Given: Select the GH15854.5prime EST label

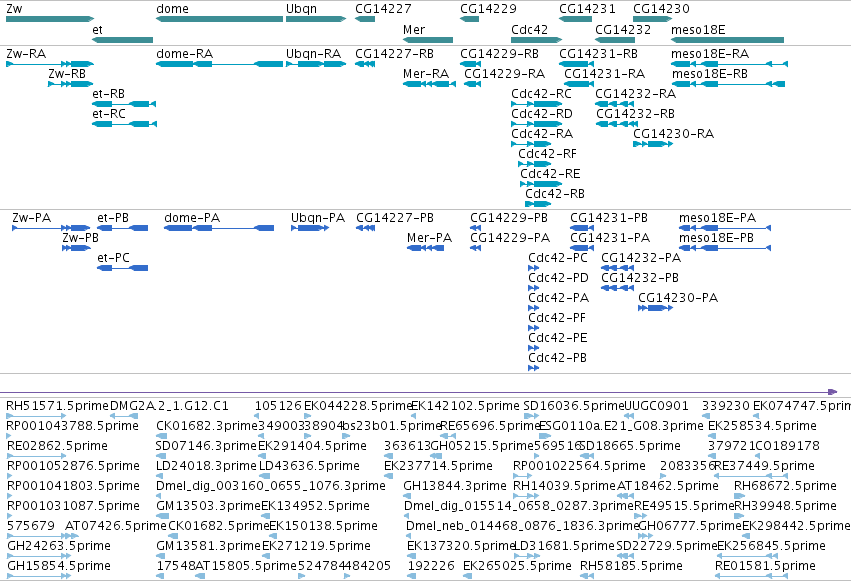Looking at the screenshot, I should [59, 566].
